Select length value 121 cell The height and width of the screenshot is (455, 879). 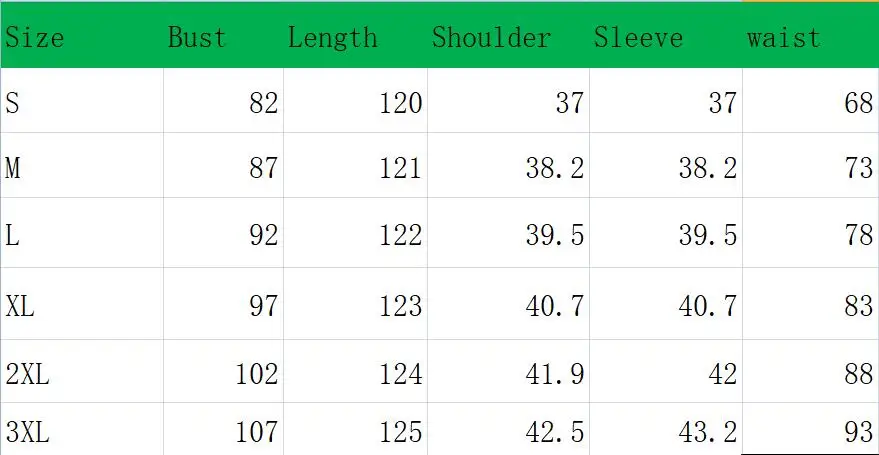tap(355, 165)
